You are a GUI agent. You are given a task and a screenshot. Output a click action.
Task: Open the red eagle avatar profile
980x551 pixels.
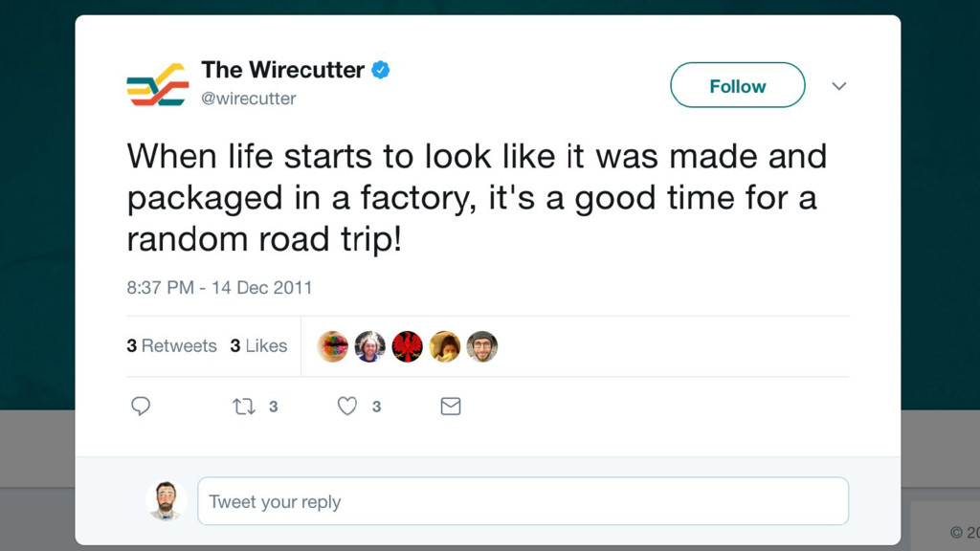[408, 346]
